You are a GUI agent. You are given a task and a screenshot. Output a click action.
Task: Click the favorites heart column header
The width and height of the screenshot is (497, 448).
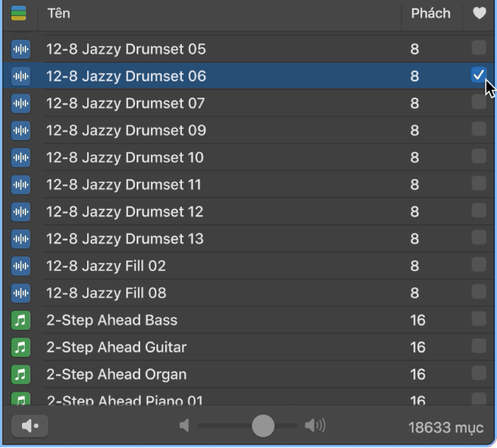479,13
